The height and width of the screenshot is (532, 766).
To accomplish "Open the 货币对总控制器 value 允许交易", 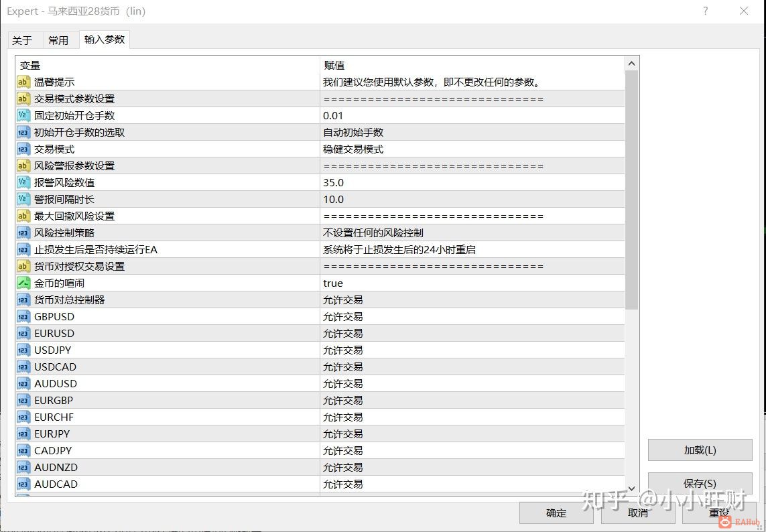I will pos(343,300).
